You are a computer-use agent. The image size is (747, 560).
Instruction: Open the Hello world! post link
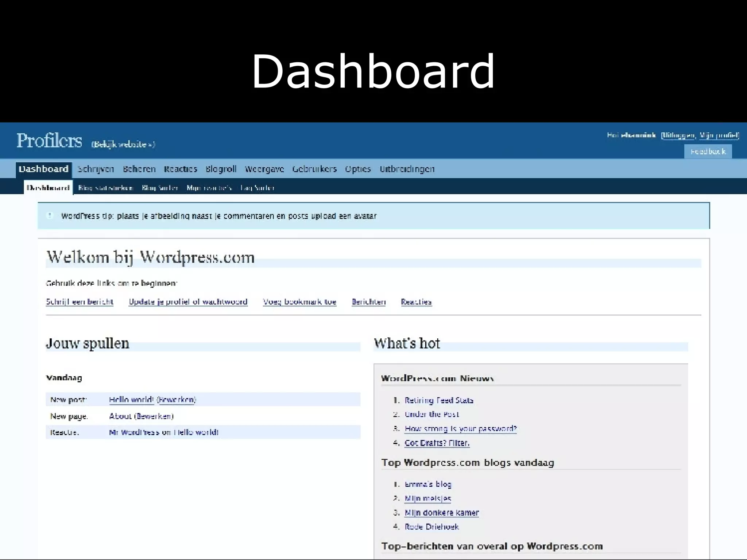pos(131,400)
